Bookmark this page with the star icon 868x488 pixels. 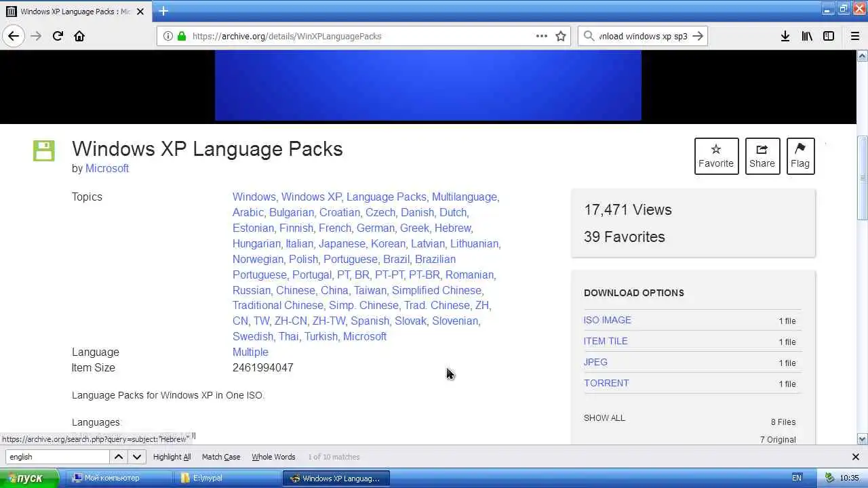[x=561, y=36]
